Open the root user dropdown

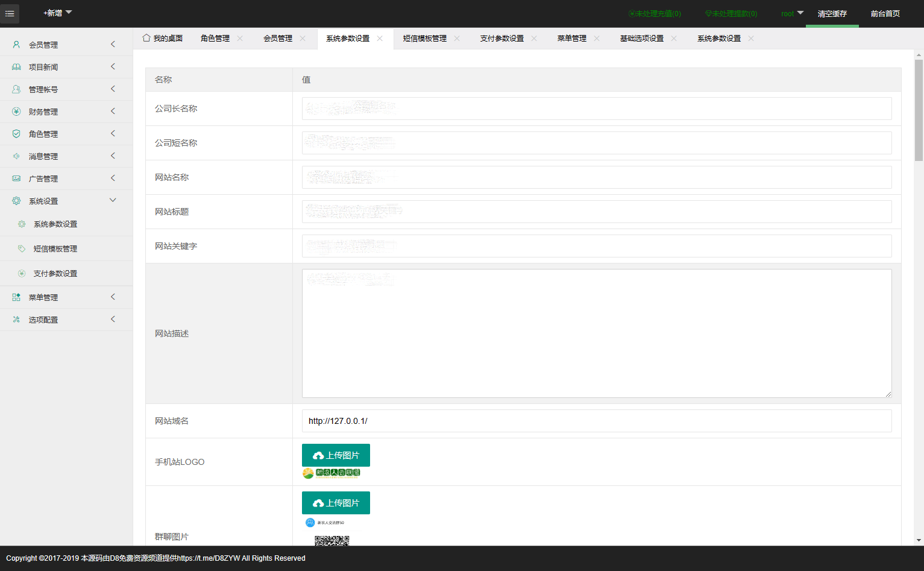tap(792, 13)
